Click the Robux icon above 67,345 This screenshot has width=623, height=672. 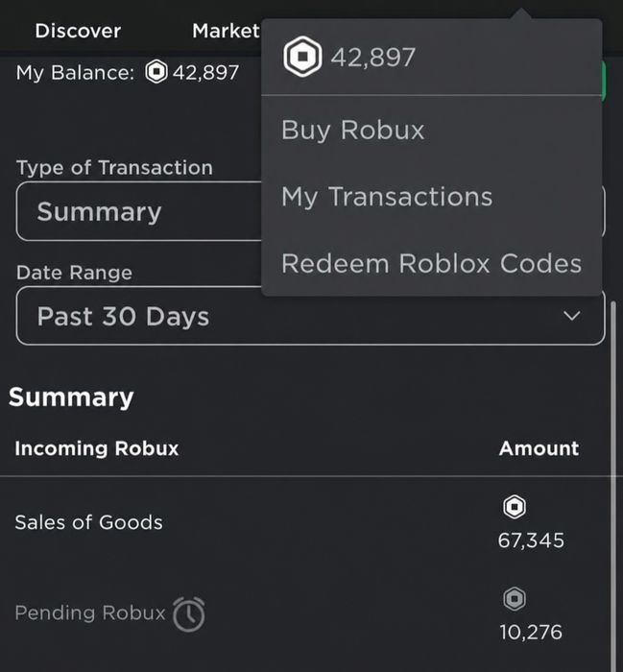tap(515, 507)
